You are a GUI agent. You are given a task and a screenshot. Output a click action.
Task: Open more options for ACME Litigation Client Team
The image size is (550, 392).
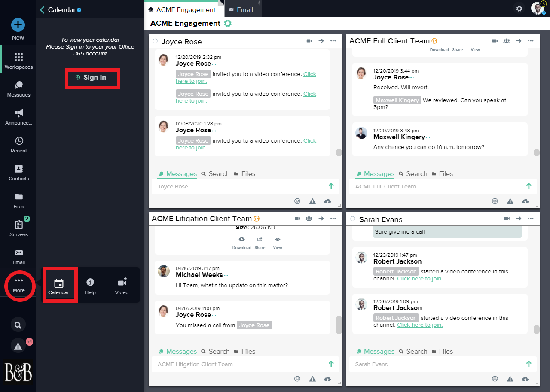(333, 219)
